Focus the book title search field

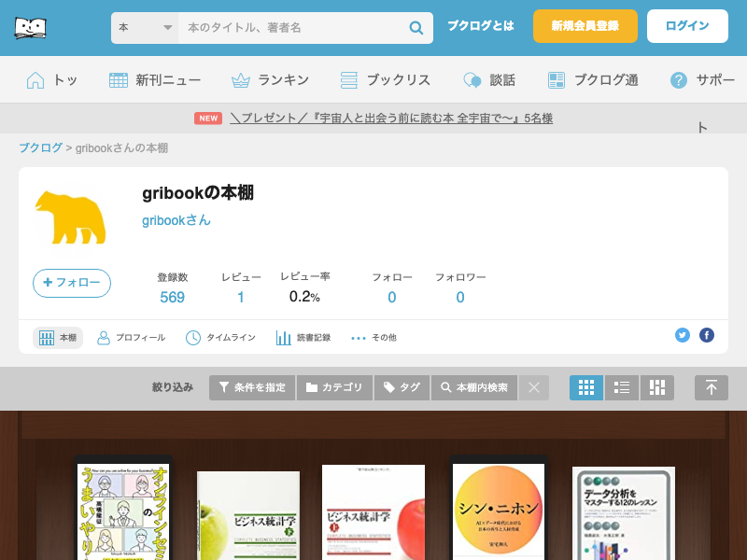point(294,28)
